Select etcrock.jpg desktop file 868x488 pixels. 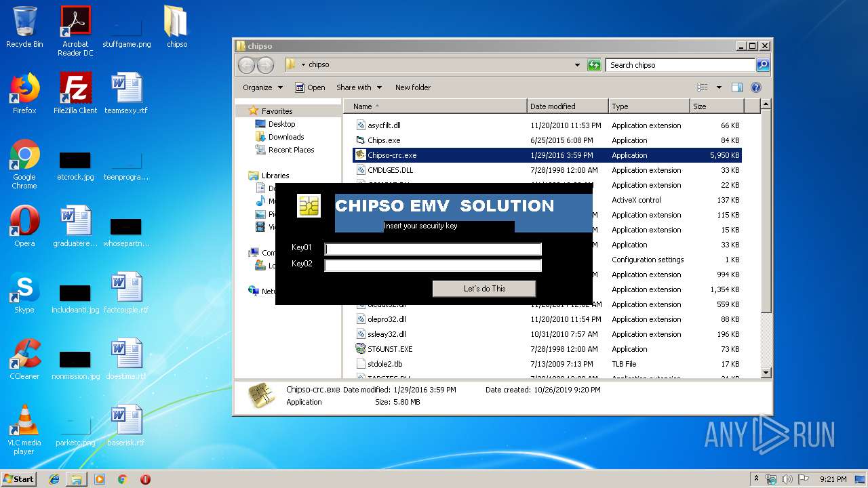point(75,165)
